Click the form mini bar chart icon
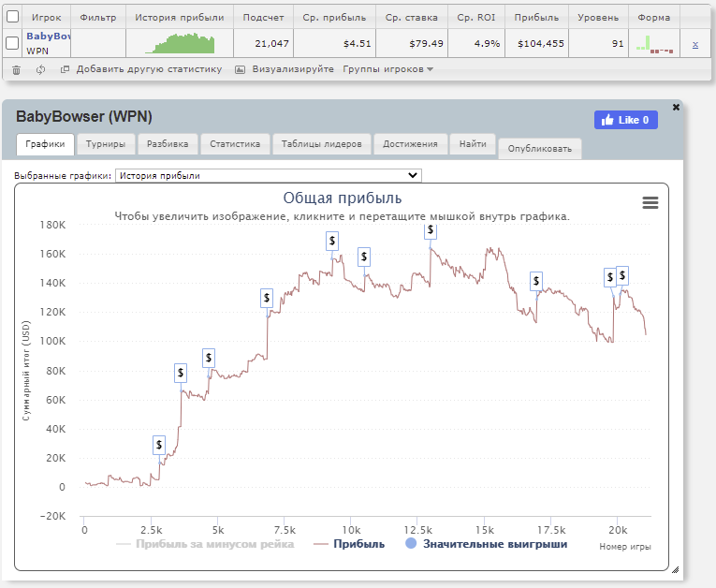716x588 pixels. pos(653,44)
